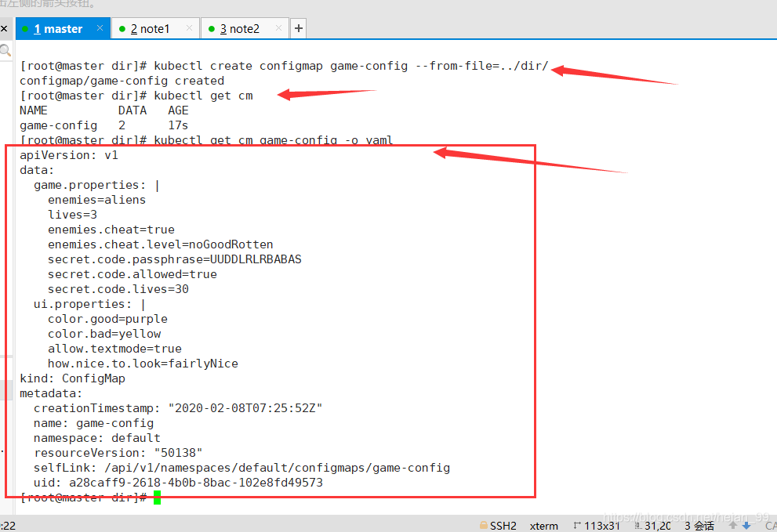Close the note1 tab

point(189,28)
